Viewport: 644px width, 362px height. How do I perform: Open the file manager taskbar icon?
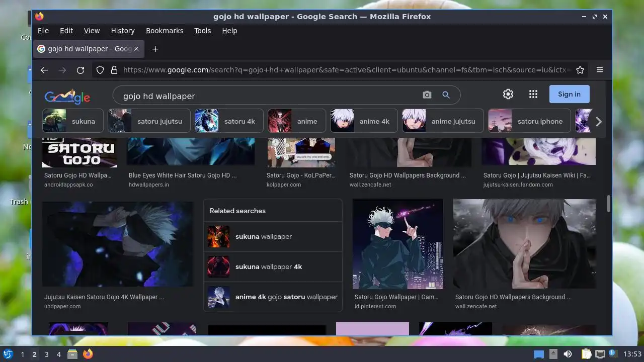[x=72, y=354]
